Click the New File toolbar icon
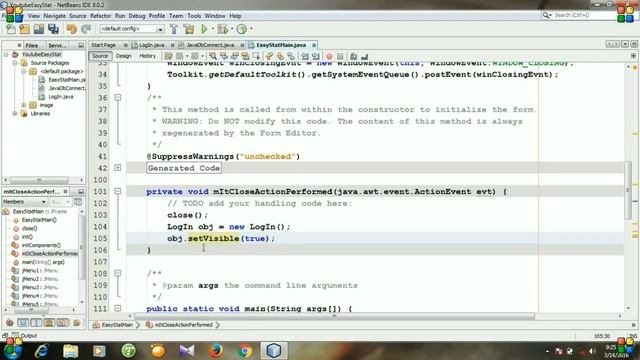The image size is (640, 360). [x=11, y=29]
